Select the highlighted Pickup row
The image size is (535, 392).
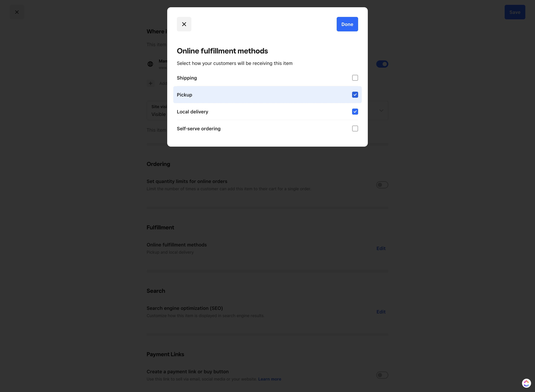[x=237, y=95]
